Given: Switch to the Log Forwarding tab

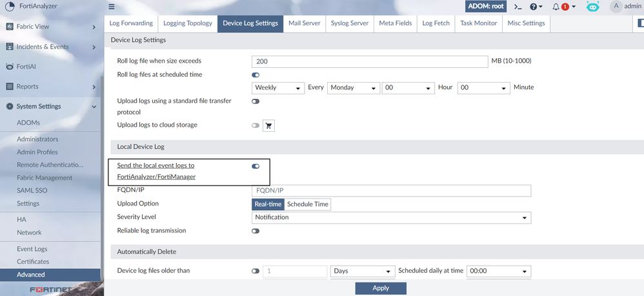Looking at the screenshot, I should tap(131, 23).
